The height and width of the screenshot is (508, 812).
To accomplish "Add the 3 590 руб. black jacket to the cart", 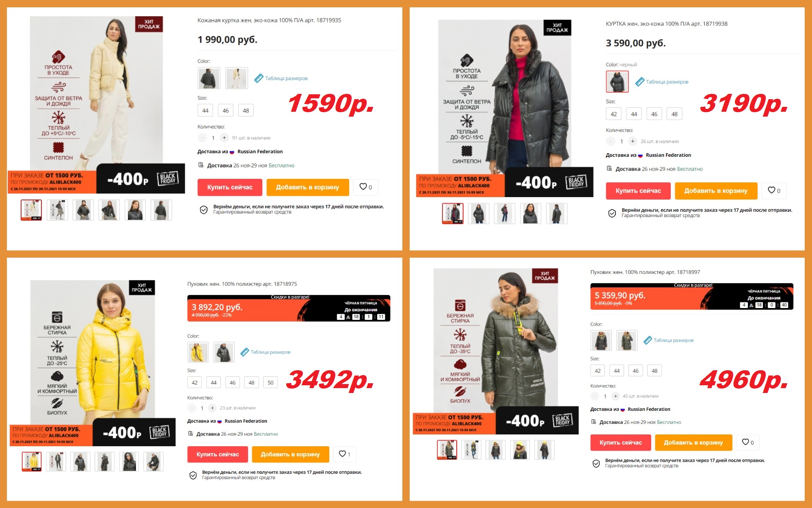I will (716, 191).
